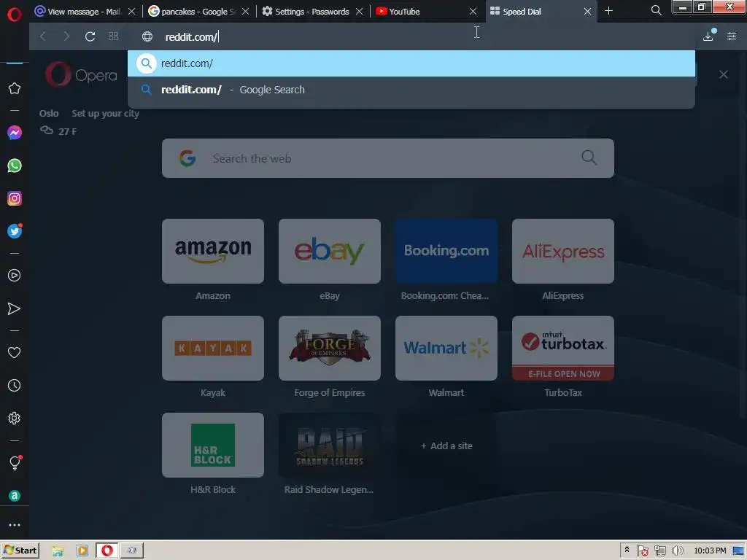The image size is (747, 560).
Task: Open the Kayak speed dial tile
Action: click(213, 348)
